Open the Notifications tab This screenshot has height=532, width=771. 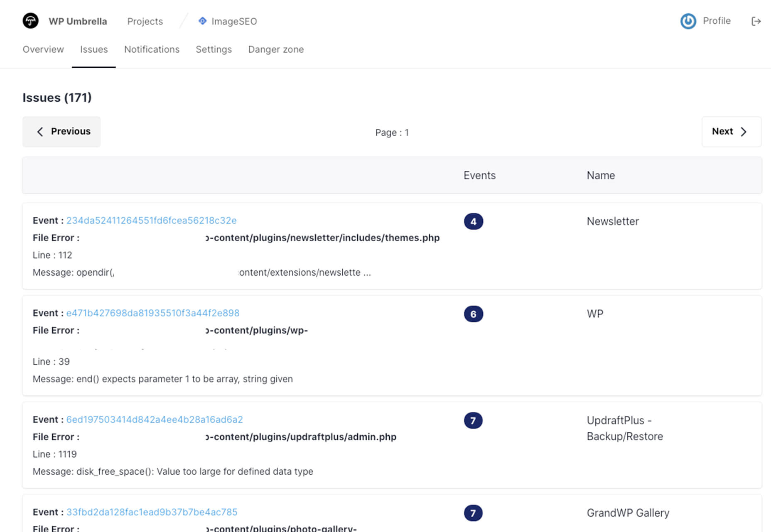152,49
